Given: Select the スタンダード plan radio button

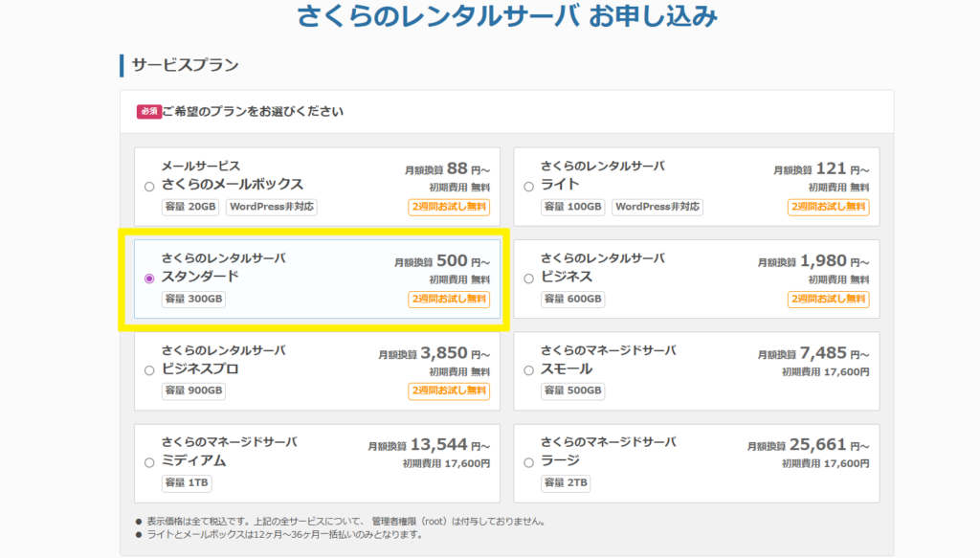Looking at the screenshot, I should click(x=148, y=279).
